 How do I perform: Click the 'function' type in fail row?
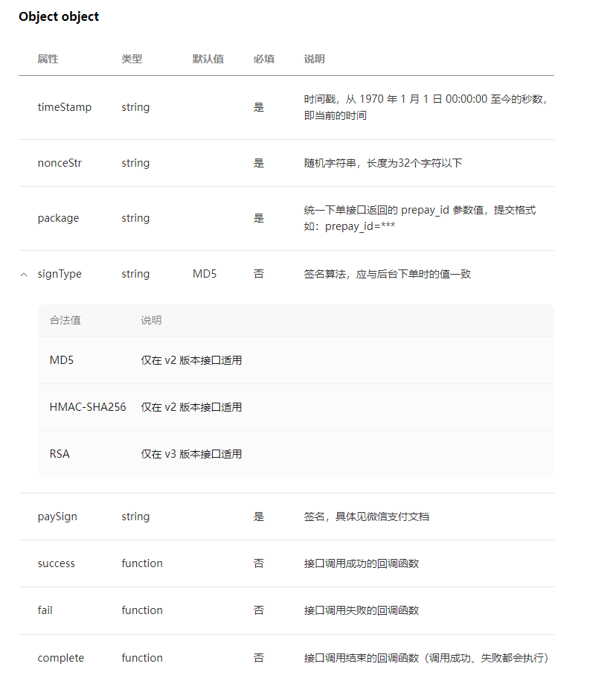(142, 610)
